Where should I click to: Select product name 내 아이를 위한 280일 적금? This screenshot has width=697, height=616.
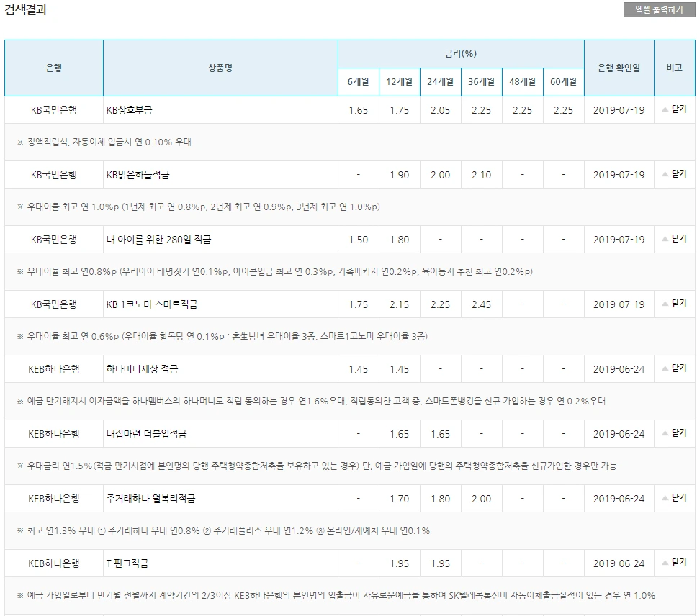click(158, 240)
